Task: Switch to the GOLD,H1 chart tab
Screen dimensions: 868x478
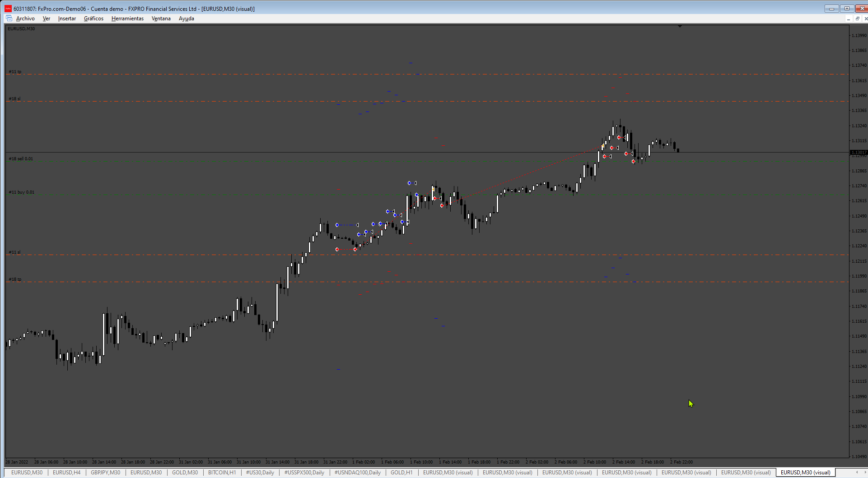Action: (x=401, y=473)
